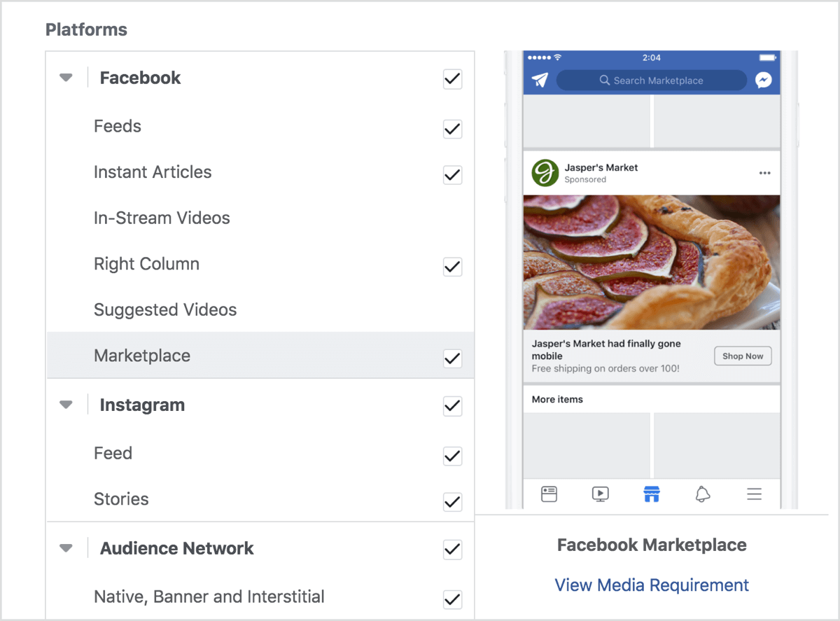Screen dimensions: 840x621
Task: Click Jasper's Market green logo avatar
Action: pyautogui.click(x=545, y=173)
